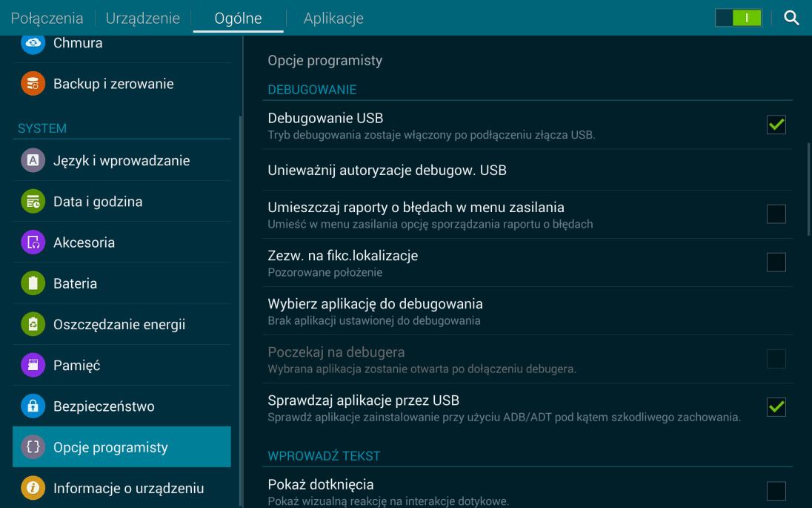Click the Debugowanie USB title text
812x508 pixels.
(325, 118)
